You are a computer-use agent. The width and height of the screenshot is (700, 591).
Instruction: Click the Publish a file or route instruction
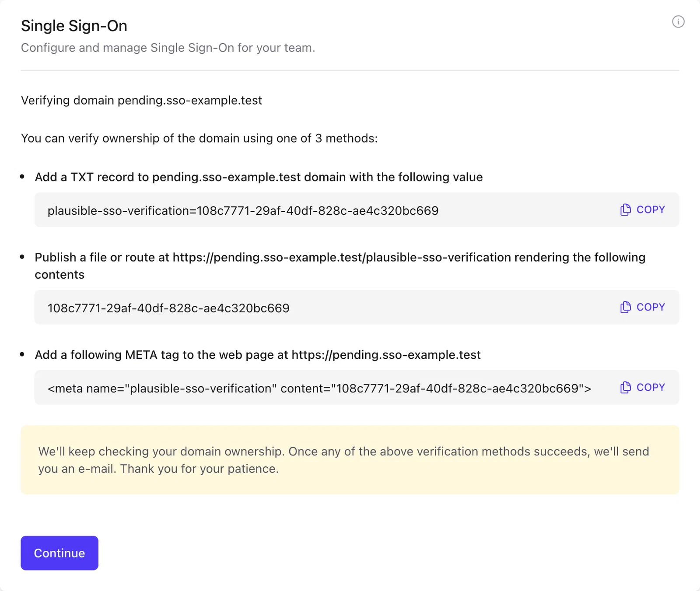(x=340, y=266)
